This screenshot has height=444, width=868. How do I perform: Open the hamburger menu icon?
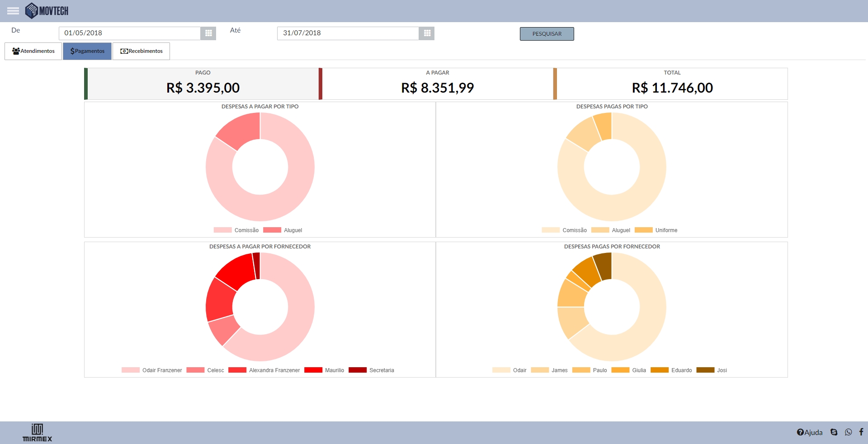click(13, 11)
